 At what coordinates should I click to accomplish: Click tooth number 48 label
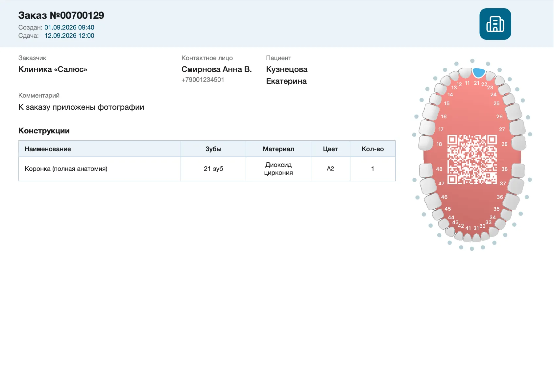[x=439, y=169]
